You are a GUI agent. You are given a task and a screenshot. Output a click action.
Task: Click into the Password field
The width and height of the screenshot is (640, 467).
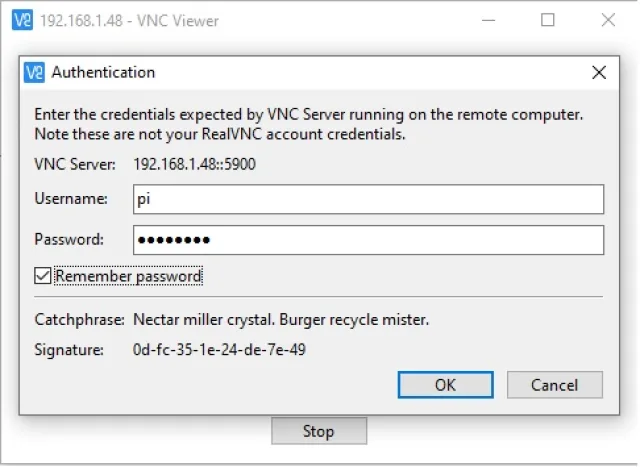(x=368, y=240)
